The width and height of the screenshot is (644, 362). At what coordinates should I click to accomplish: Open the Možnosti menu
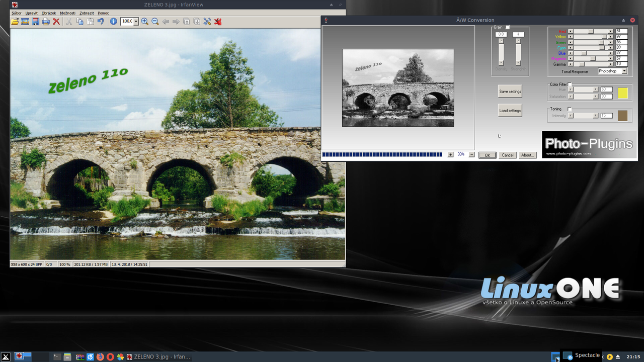click(67, 13)
